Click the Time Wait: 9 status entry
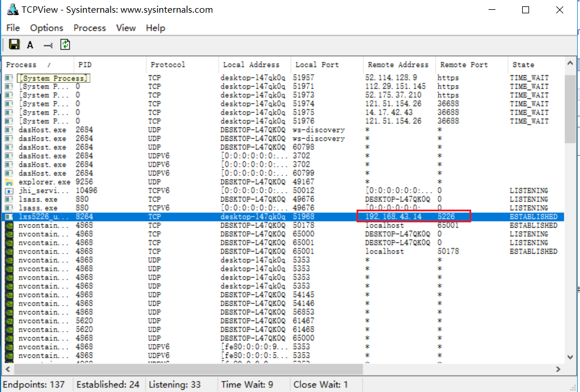580x392 pixels. pyautogui.click(x=247, y=384)
